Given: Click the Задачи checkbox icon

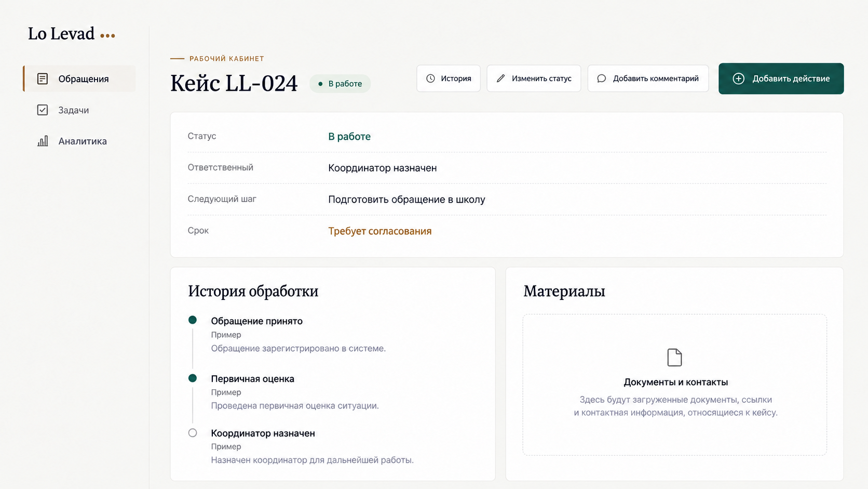Looking at the screenshot, I should [43, 110].
